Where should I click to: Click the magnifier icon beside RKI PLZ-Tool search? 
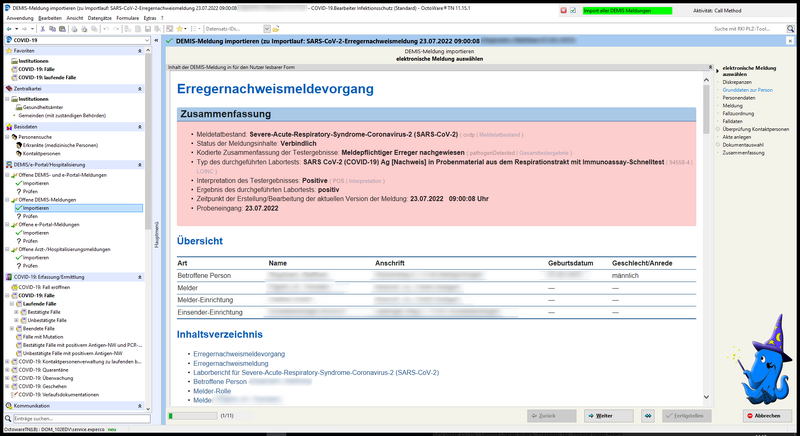click(790, 29)
